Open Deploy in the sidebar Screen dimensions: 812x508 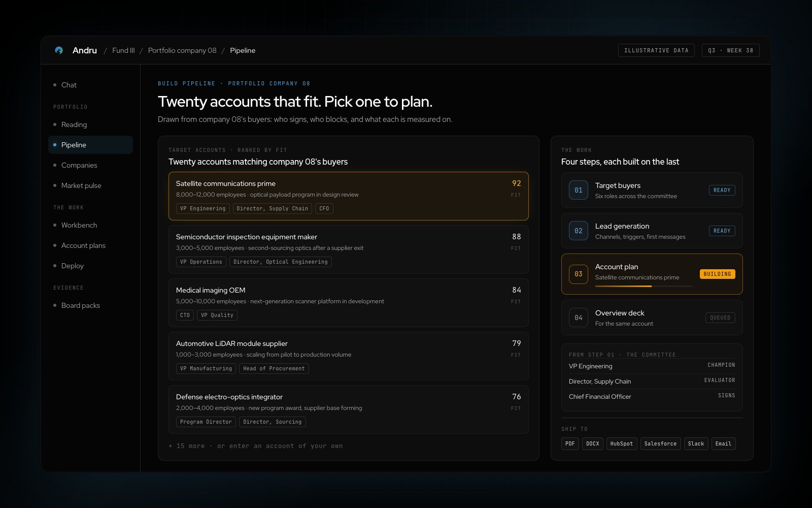click(x=90, y=266)
